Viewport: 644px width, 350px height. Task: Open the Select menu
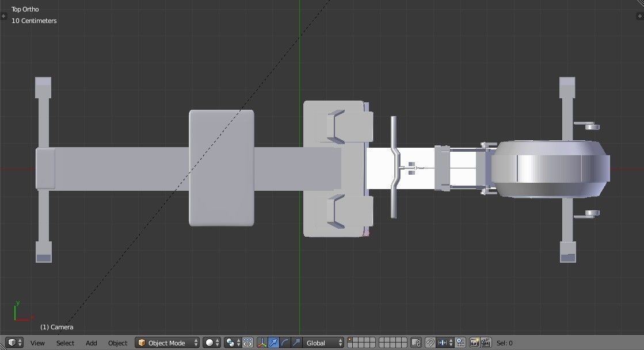[x=65, y=343]
